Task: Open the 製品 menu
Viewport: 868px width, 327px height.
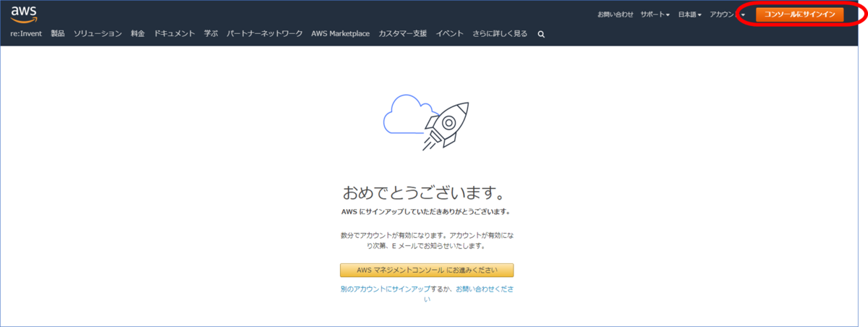Action: (58, 33)
